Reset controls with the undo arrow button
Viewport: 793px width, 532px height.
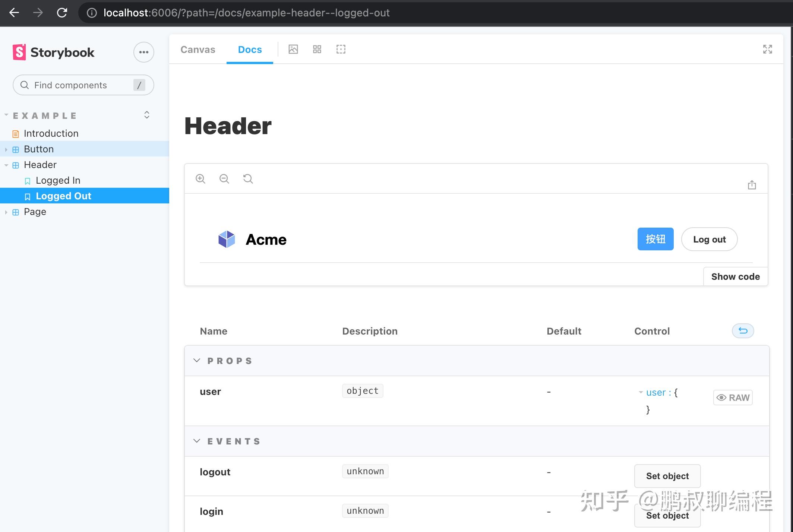743,331
